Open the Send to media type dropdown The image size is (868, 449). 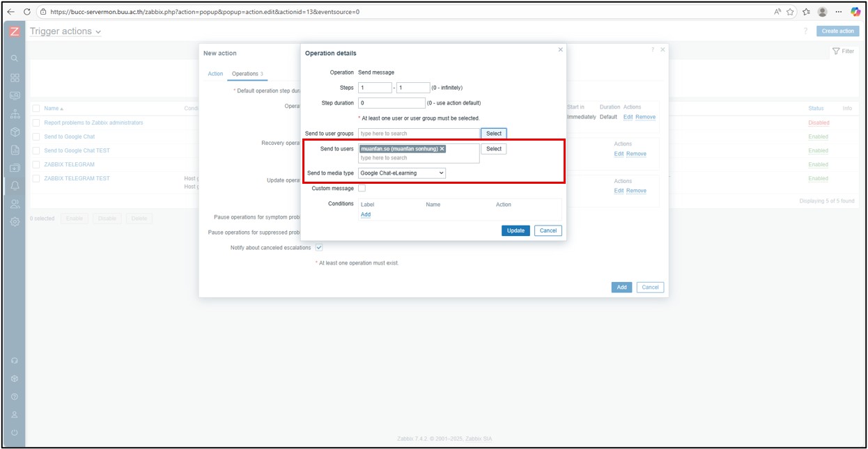[x=401, y=173]
